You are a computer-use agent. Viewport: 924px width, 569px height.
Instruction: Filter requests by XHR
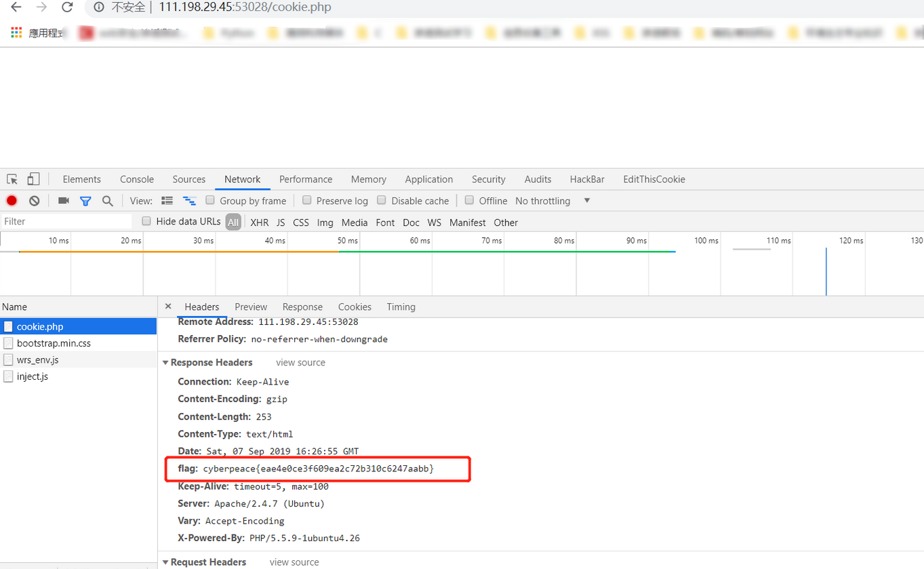coord(260,222)
